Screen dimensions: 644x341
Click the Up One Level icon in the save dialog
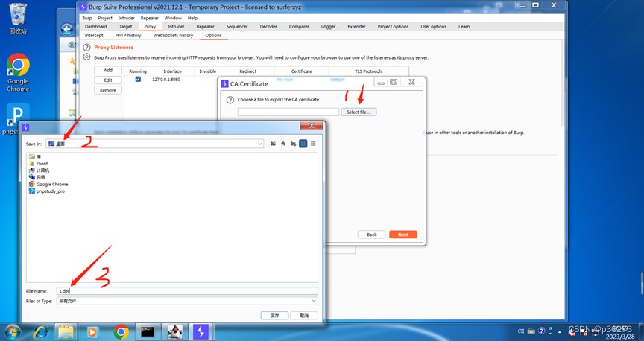273,144
